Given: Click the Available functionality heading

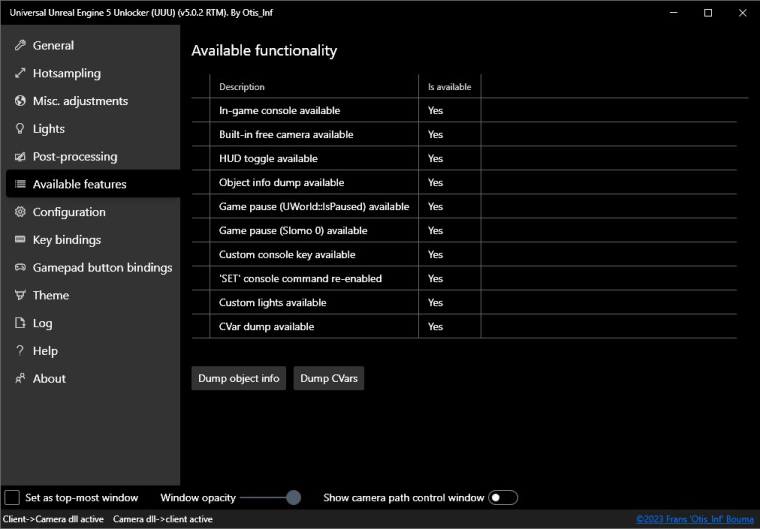Looking at the screenshot, I should pos(264,51).
